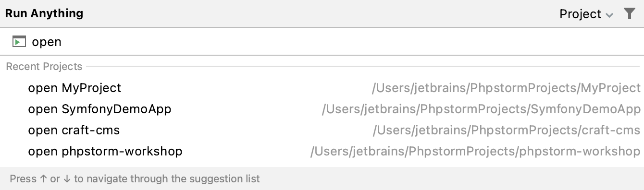Click the chevron next to Project
644x190 pixels.
tap(609, 15)
